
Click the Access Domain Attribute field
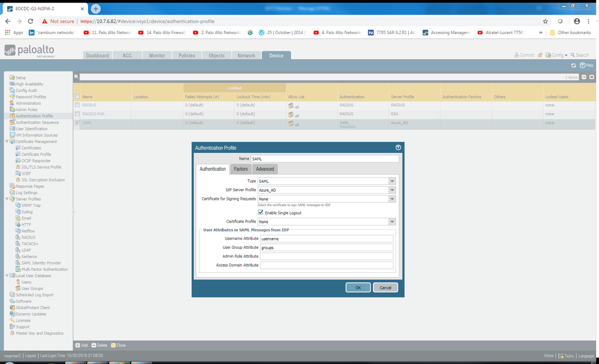[x=327, y=265]
